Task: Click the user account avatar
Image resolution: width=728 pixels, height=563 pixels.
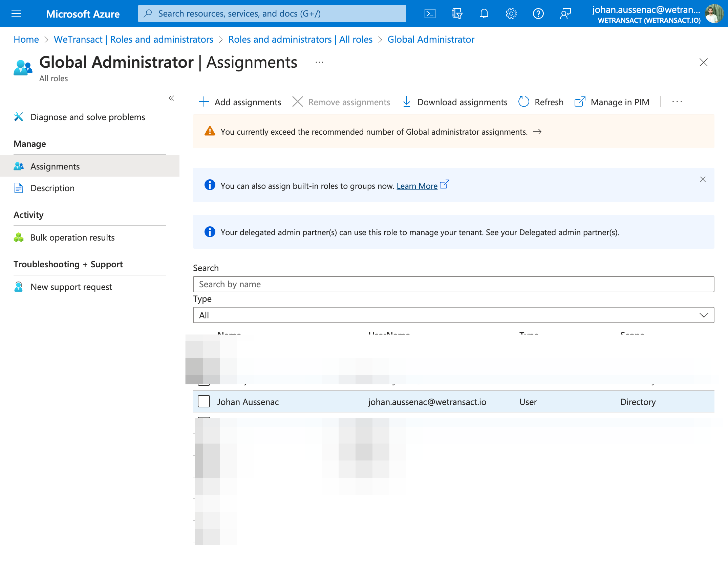Action: pyautogui.click(x=714, y=14)
